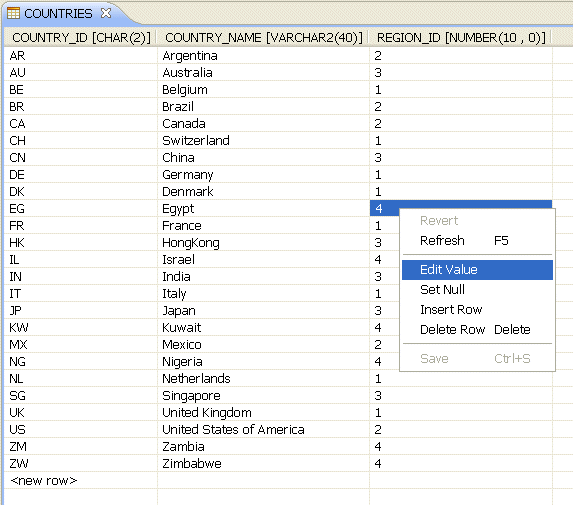The height and width of the screenshot is (505, 573).
Task: Select Insert Row menu entry
Action: point(477,310)
